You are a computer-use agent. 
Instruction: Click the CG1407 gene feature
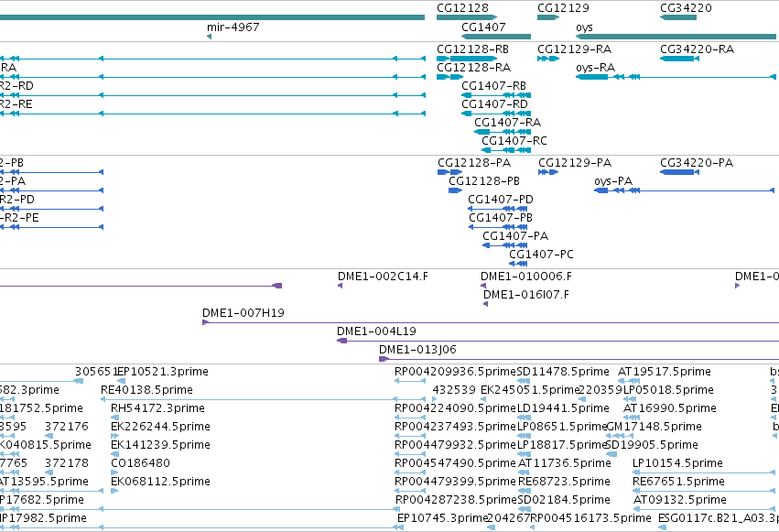[496, 37]
